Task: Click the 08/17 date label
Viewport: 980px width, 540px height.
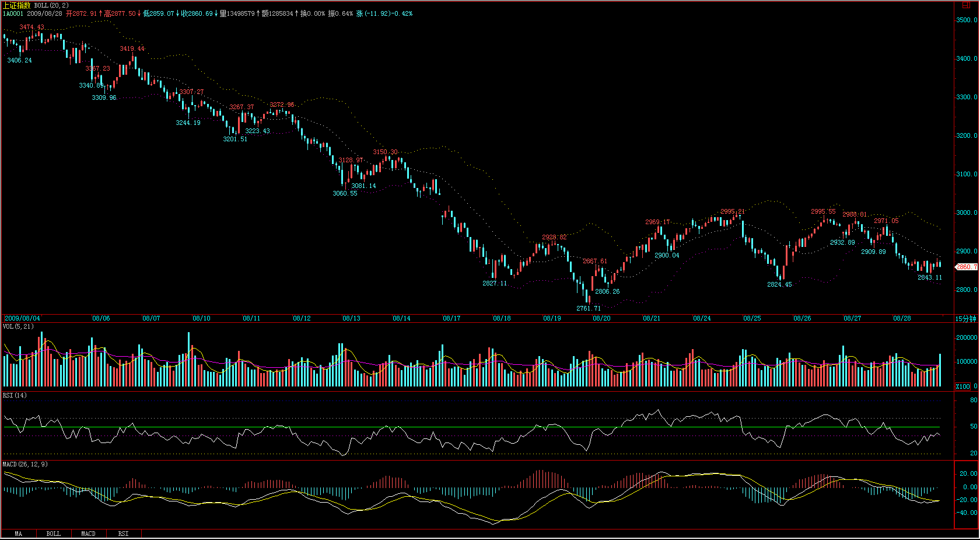Action: click(x=452, y=318)
